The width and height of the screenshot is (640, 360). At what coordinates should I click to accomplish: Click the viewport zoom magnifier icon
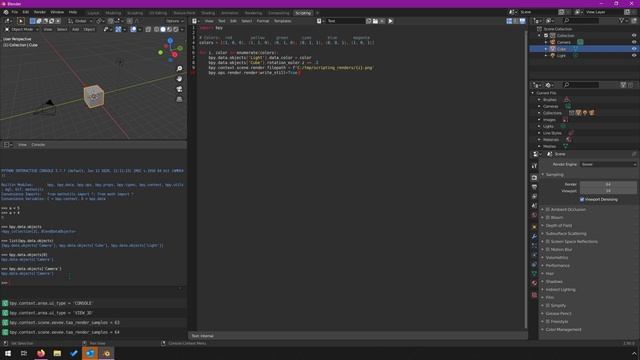point(179,69)
